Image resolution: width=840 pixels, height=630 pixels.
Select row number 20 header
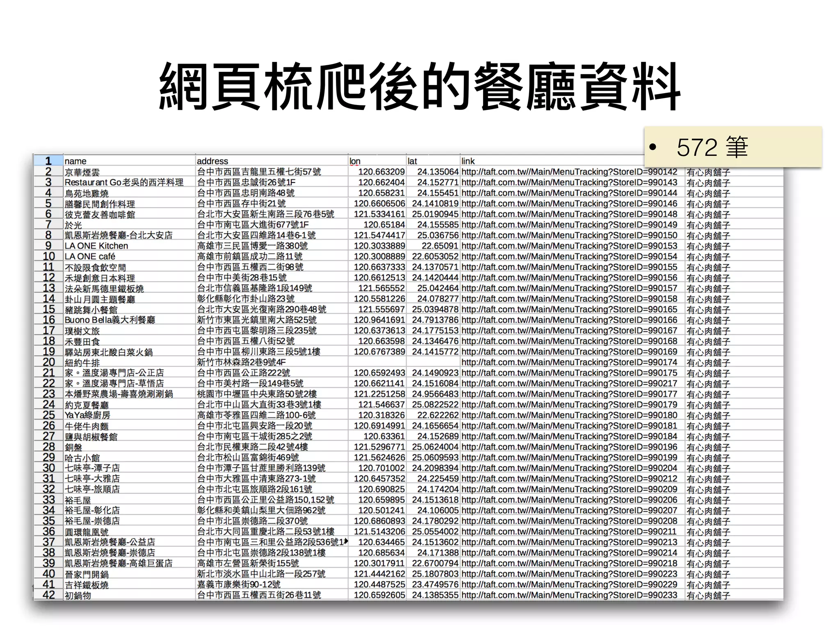pyautogui.click(x=48, y=362)
